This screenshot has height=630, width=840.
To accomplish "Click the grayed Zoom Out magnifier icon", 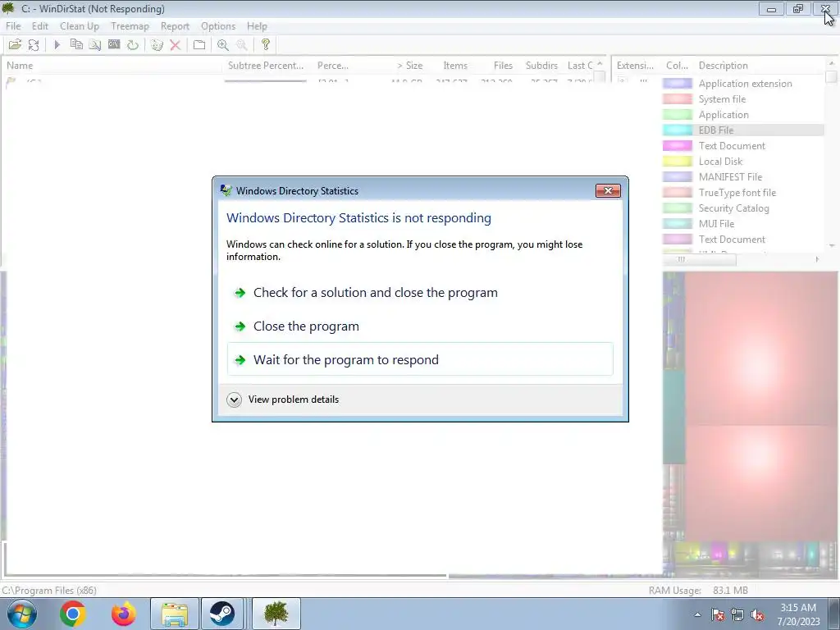I will 242,45.
